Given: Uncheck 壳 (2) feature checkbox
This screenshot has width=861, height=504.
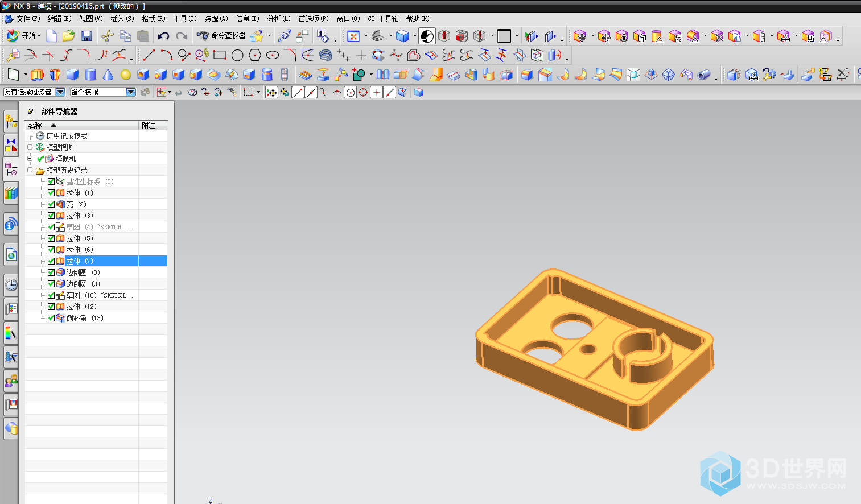Looking at the screenshot, I should (51, 204).
